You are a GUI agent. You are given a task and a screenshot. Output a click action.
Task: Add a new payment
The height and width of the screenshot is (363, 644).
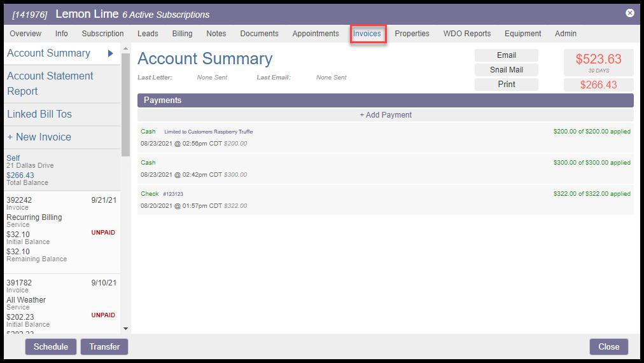pos(385,115)
